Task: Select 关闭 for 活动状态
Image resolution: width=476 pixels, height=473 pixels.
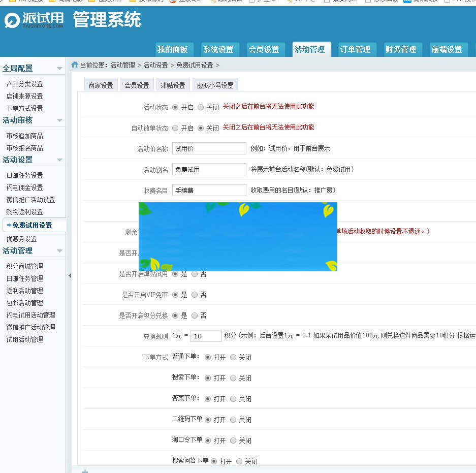Action: [x=200, y=107]
